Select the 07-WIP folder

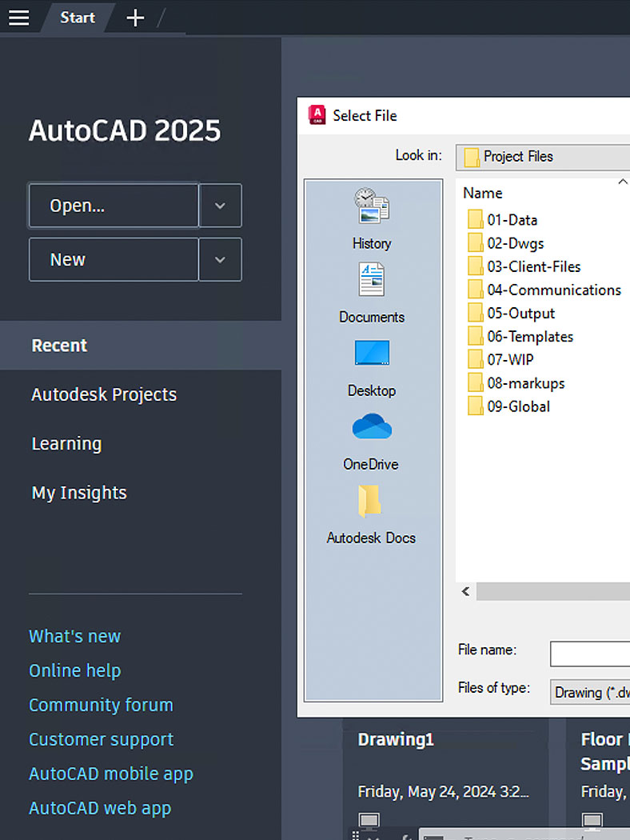click(x=500, y=359)
